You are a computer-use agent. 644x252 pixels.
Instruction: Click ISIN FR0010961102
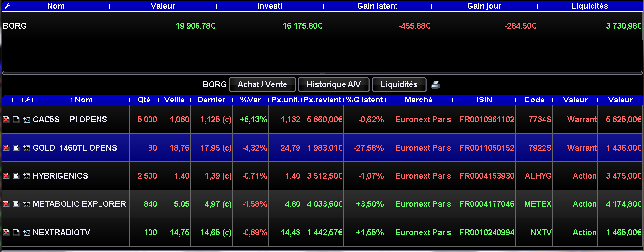tap(487, 119)
